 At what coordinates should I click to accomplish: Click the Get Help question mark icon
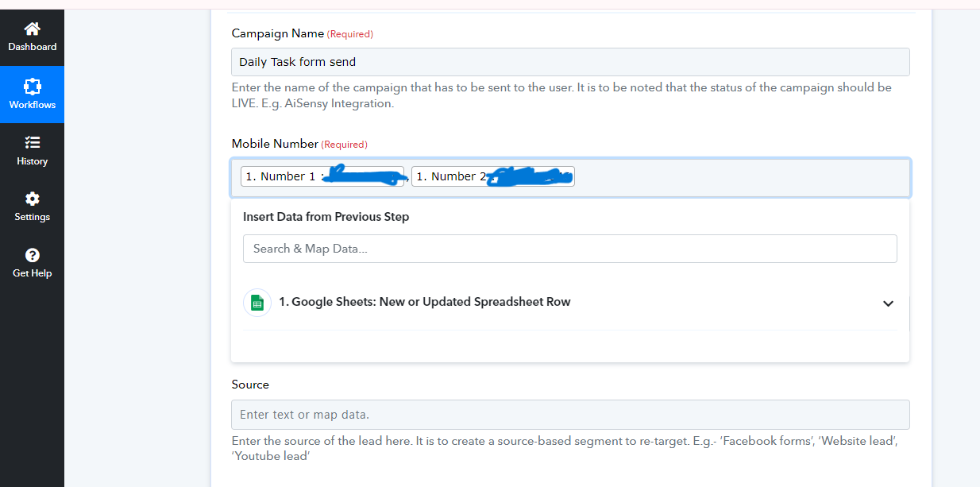coord(32,255)
